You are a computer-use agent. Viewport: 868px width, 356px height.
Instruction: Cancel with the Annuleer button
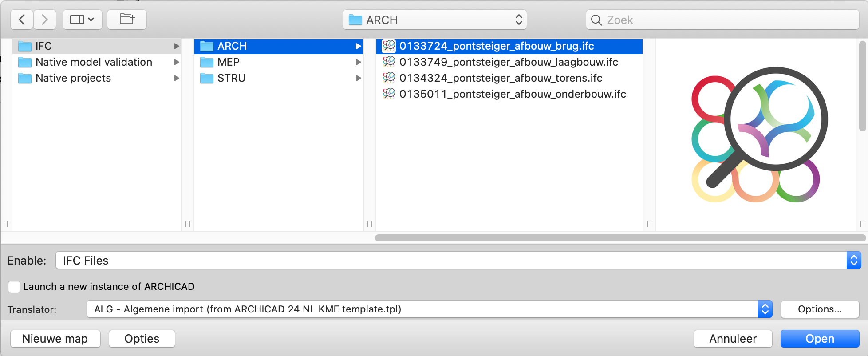[733, 339]
